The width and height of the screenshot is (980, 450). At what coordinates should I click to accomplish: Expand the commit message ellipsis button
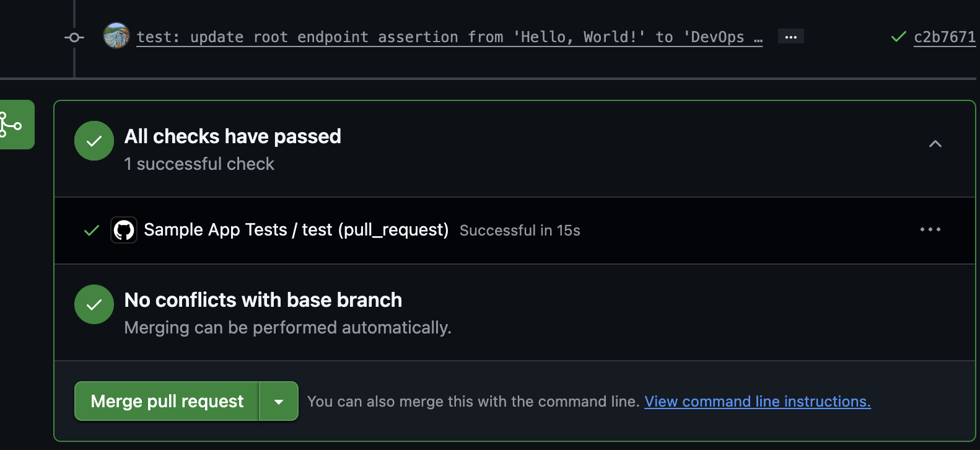[x=790, y=37]
